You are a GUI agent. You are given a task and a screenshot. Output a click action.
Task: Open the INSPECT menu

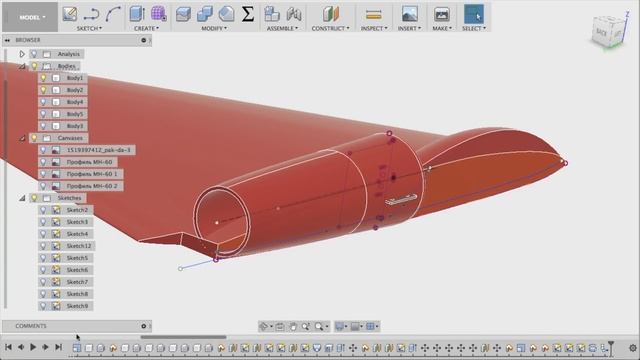[x=374, y=28]
